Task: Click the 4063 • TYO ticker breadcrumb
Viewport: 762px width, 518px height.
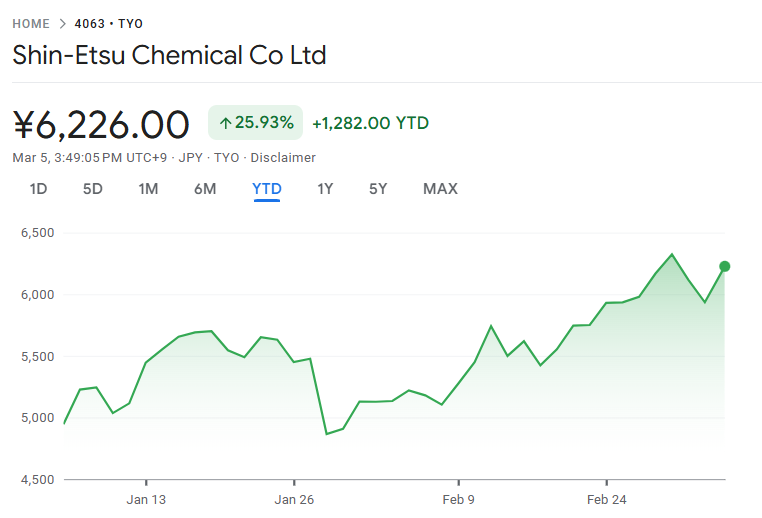Action: pyautogui.click(x=108, y=24)
